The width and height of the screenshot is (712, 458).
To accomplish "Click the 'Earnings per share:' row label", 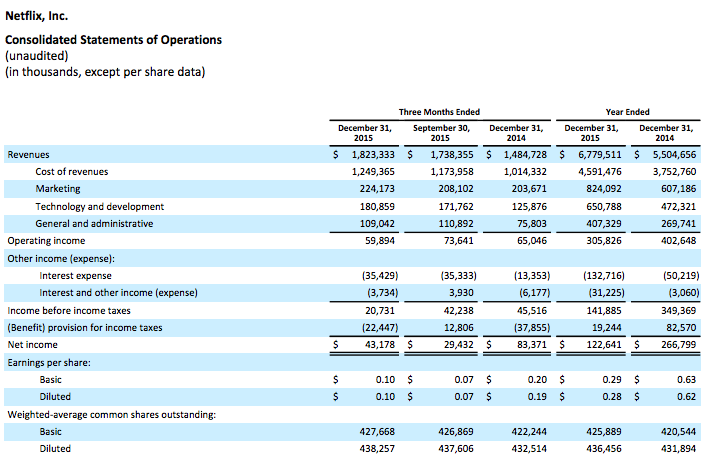I will [49, 363].
